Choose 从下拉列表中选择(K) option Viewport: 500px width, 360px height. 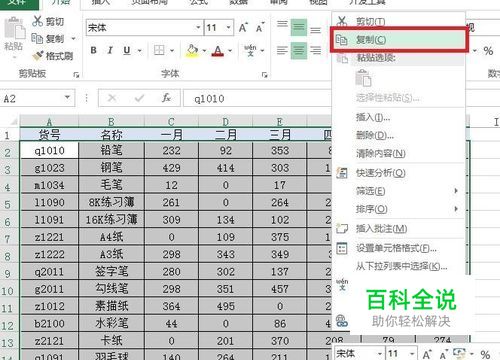(398, 266)
